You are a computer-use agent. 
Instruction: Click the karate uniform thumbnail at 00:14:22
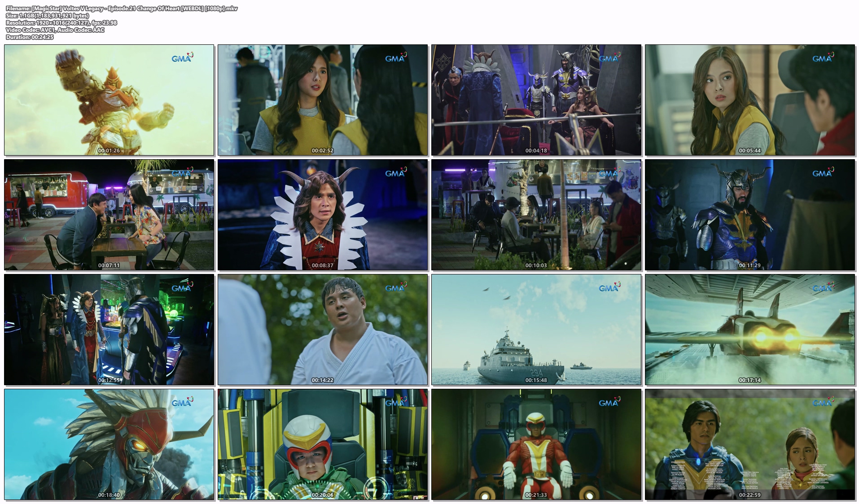323,330
